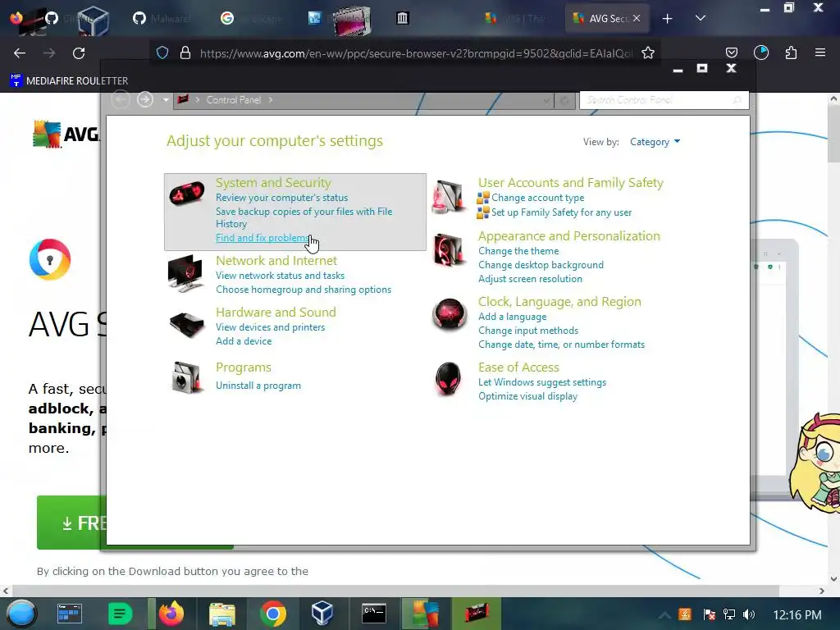
Task: Open Change input methods link
Action: 528,331
